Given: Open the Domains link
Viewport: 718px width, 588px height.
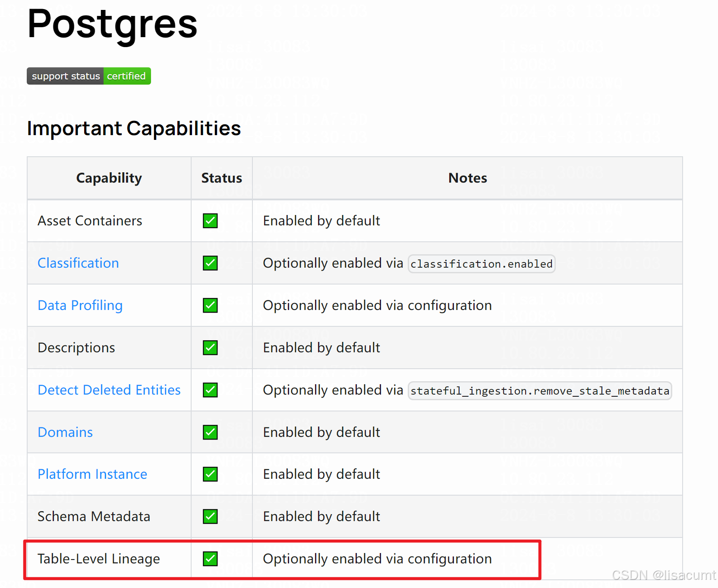Looking at the screenshot, I should pos(65,432).
